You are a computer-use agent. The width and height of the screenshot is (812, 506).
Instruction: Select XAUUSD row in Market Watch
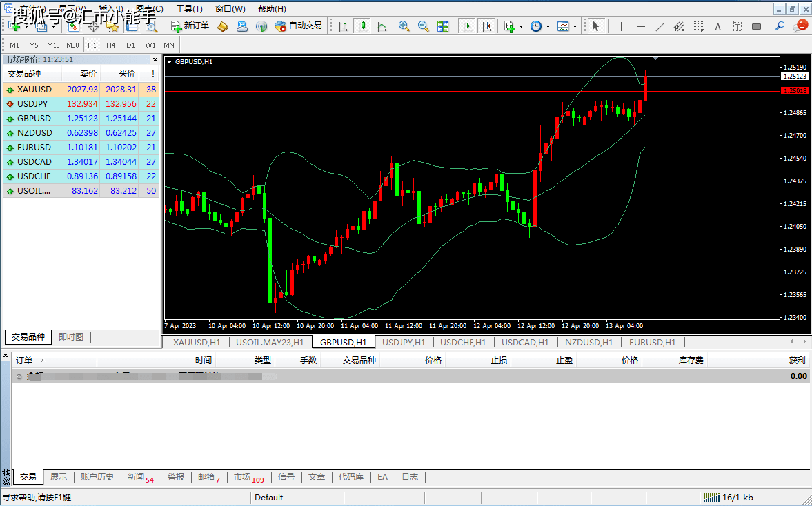34,90
